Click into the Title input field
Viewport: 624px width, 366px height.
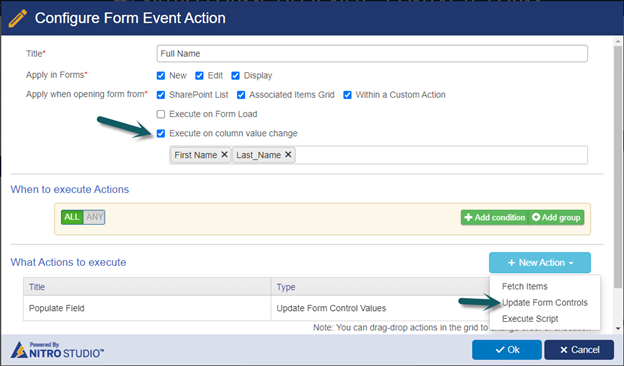click(372, 54)
